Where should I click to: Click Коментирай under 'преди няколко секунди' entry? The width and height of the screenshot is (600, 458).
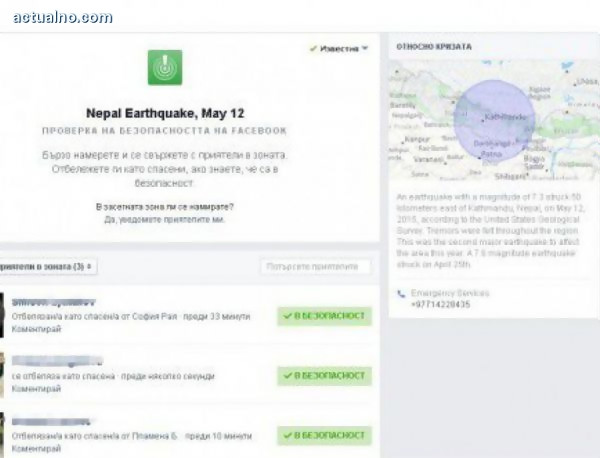(x=36, y=389)
